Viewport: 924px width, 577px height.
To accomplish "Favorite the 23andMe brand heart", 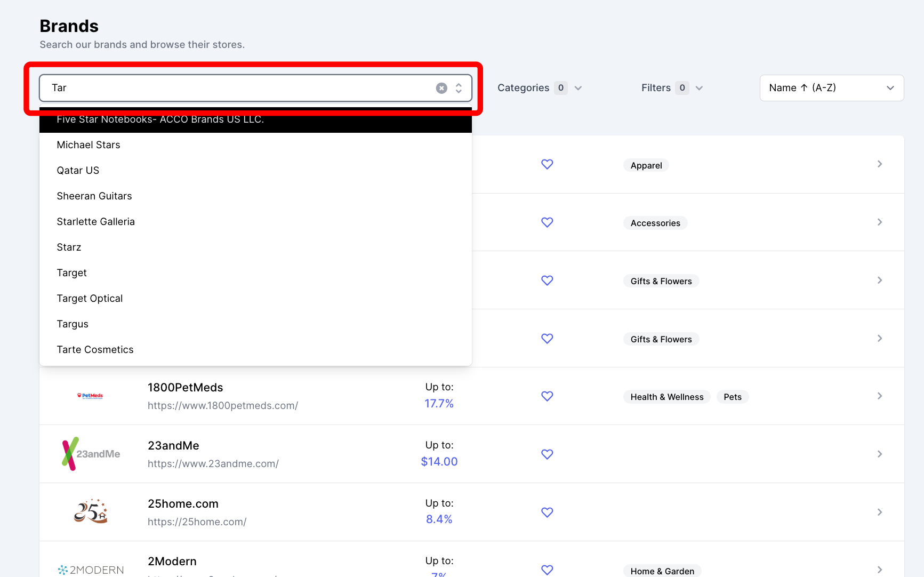I will 547,454.
